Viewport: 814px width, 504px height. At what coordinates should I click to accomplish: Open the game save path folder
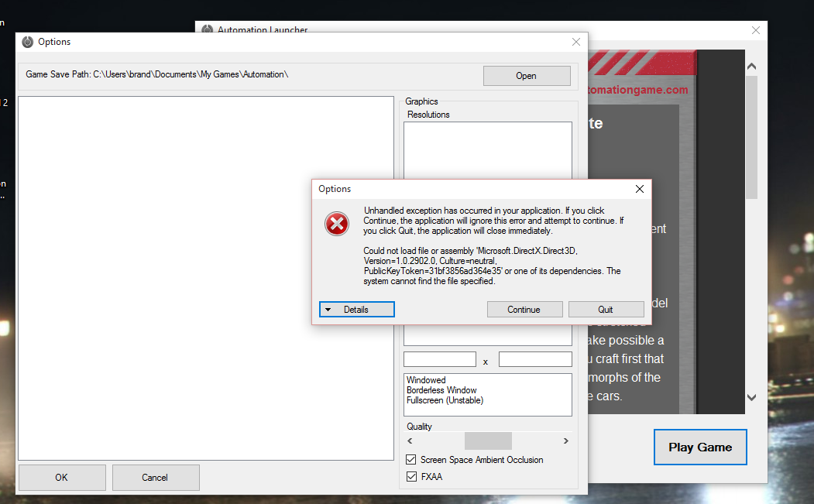pyautogui.click(x=527, y=76)
